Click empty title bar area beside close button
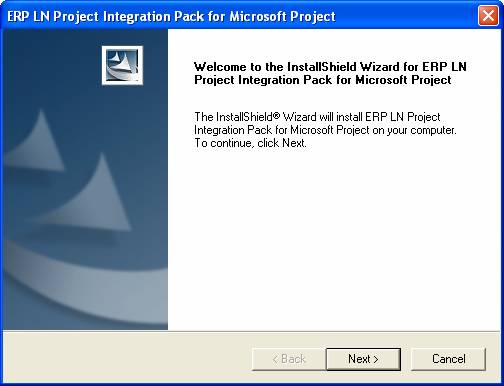504x386 pixels. [407, 16]
